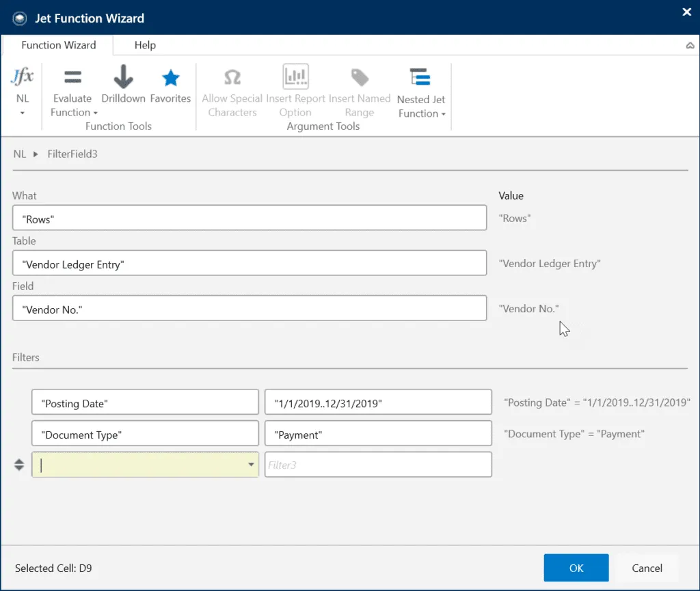The height and width of the screenshot is (591, 700).
Task: Switch to the Help tab
Action: coord(145,45)
